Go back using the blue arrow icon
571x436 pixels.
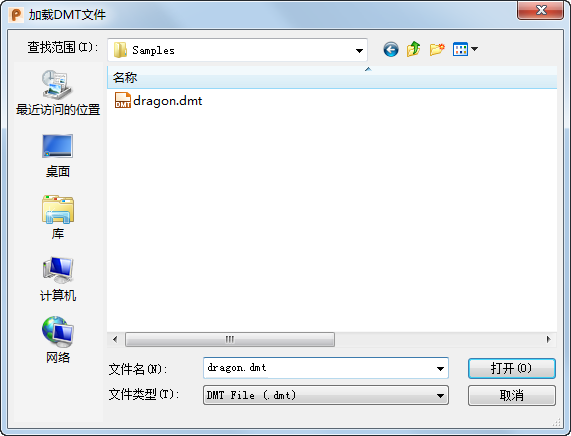391,50
